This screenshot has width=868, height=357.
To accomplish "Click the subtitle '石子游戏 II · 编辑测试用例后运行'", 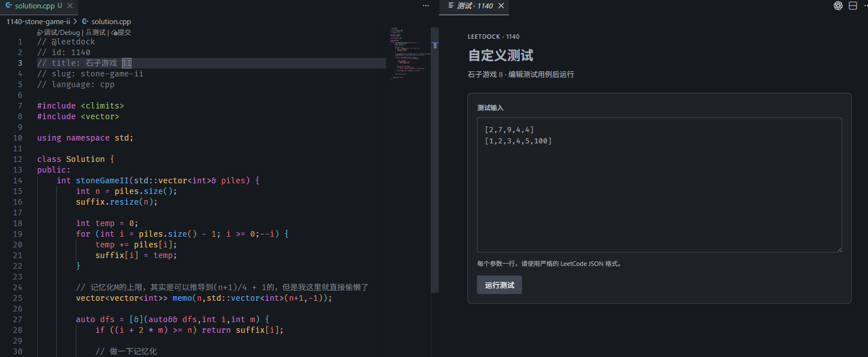I will point(521,74).
